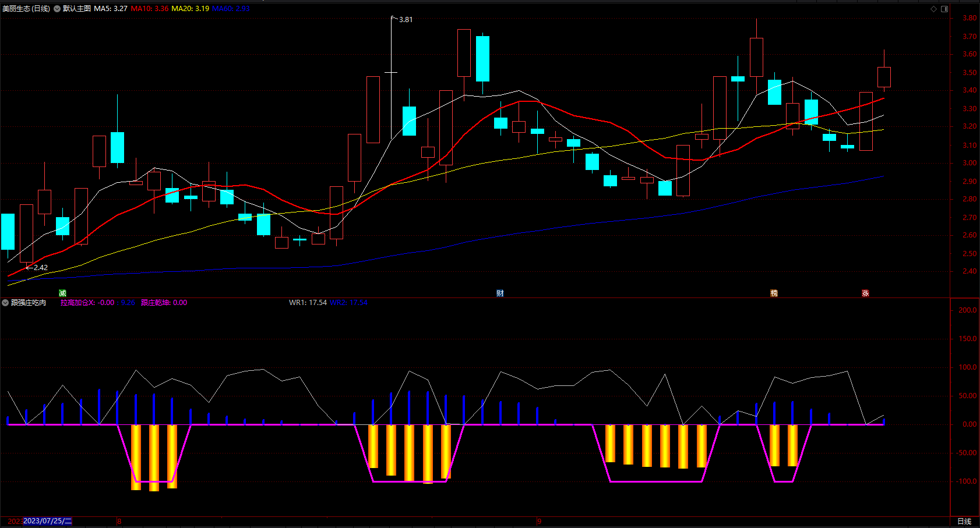The width and height of the screenshot is (980, 528).
Task: Click the 榜 ranking marker icon
Action: [x=774, y=293]
